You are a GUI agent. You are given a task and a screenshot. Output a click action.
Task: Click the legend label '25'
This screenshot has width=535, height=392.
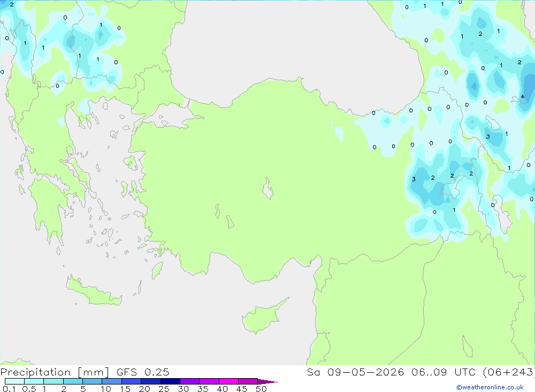point(164,389)
